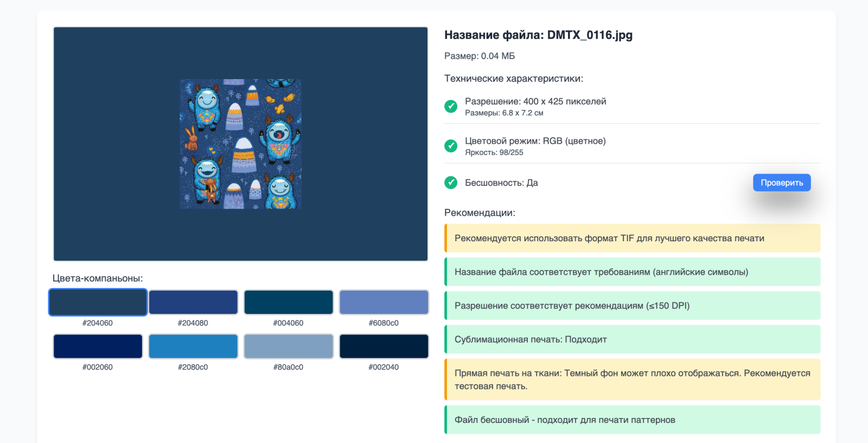Click 'Бесшовность: Да' text
868x443 pixels.
[501, 183]
